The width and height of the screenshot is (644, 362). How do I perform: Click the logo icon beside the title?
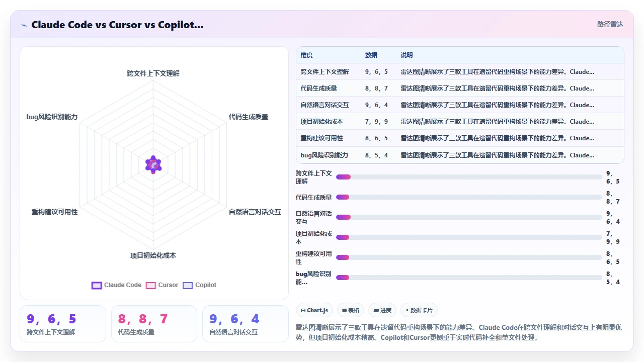[24, 25]
